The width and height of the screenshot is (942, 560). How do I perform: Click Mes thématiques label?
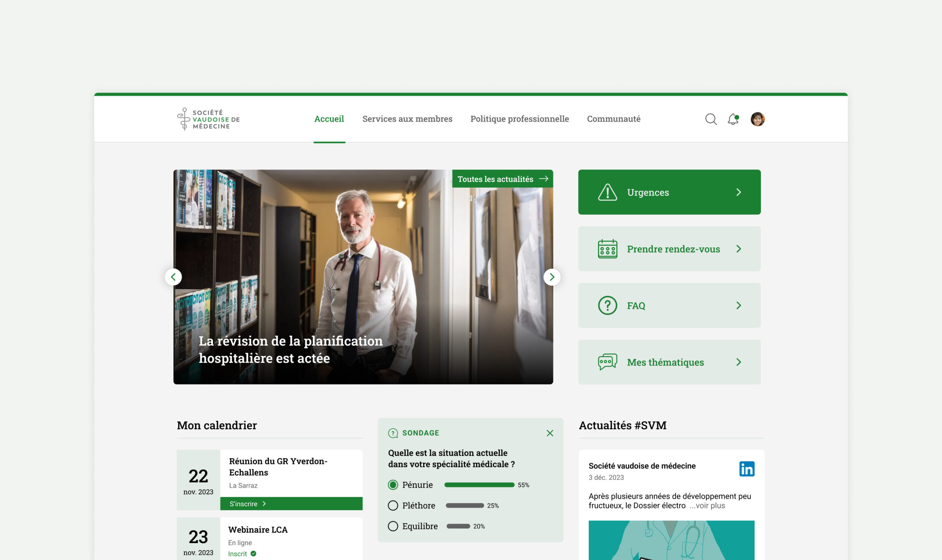click(665, 362)
